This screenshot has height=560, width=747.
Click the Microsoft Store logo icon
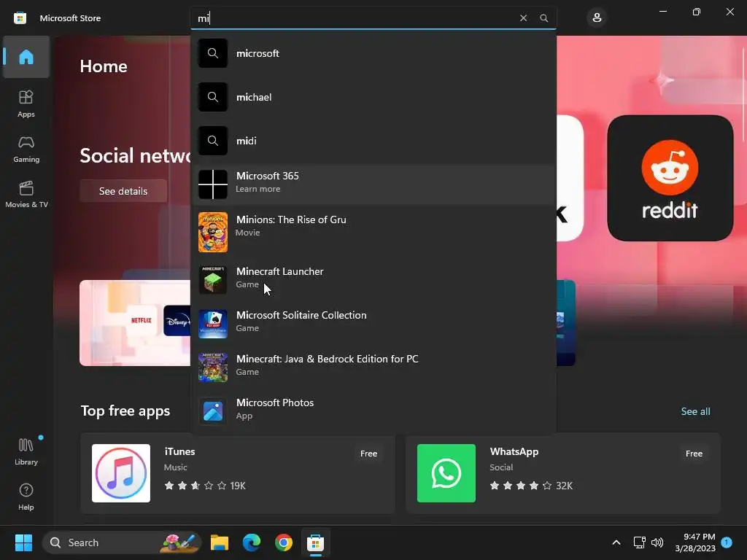pyautogui.click(x=20, y=18)
